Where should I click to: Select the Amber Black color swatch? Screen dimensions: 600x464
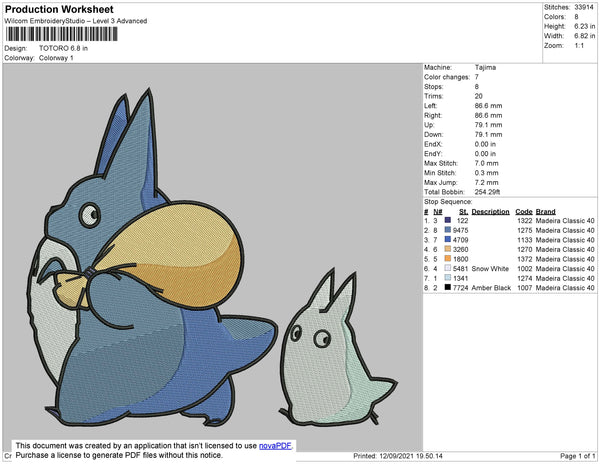447,287
